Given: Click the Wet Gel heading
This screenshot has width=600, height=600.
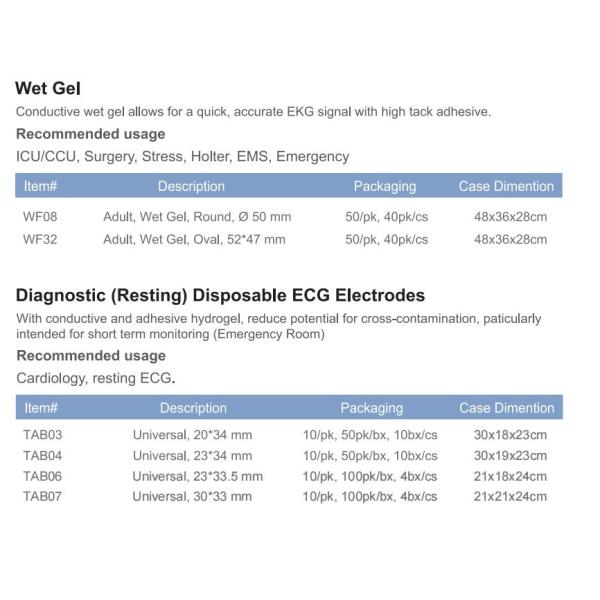Looking at the screenshot, I should click(48, 89).
